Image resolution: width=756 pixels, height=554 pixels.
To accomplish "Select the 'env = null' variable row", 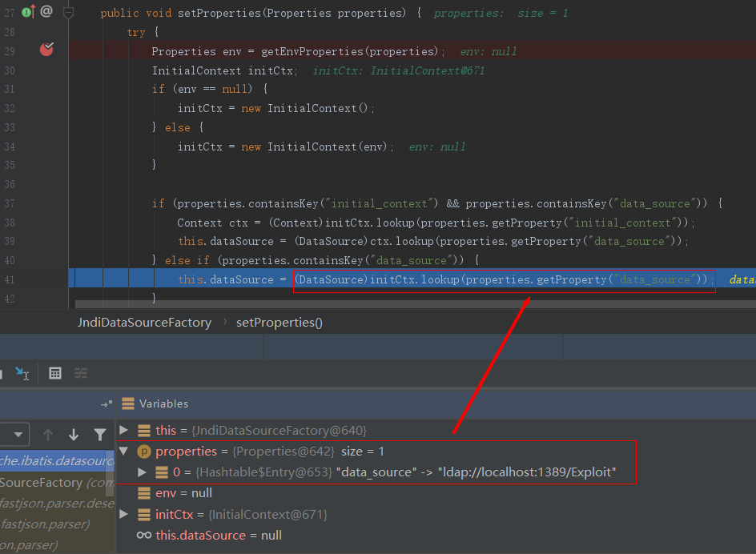I will 436,493.
